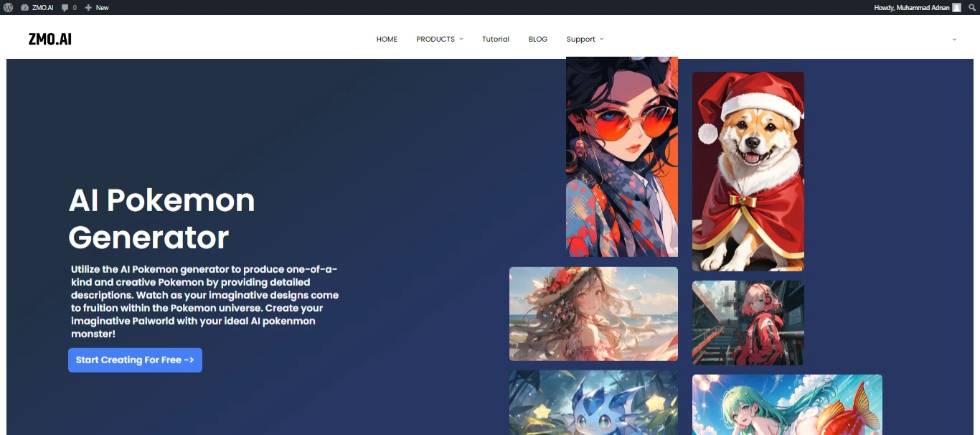Open the BLOG menu link
980x435 pixels.
(x=538, y=39)
